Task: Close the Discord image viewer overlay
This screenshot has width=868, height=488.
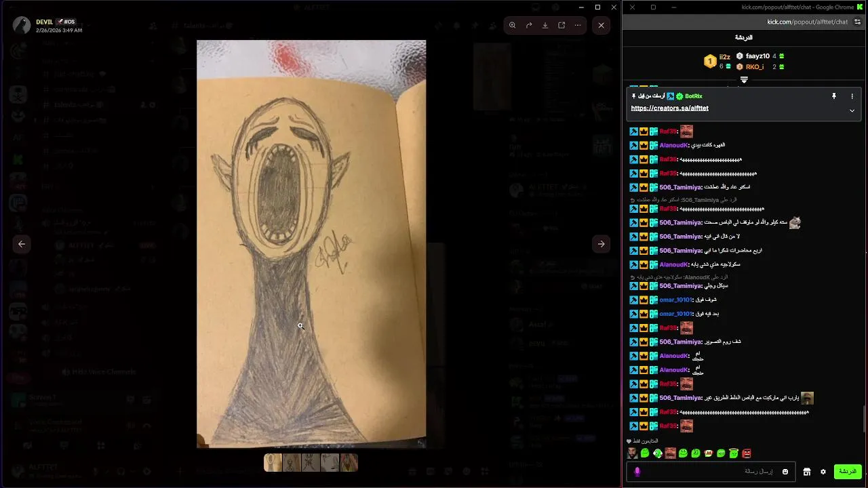Action: click(601, 25)
